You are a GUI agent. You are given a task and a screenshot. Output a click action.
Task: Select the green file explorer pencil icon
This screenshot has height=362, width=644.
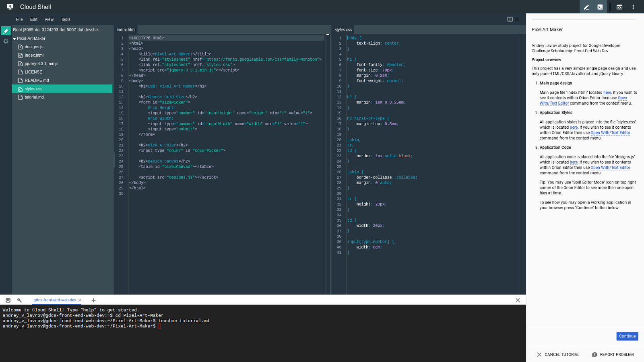tap(6, 31)
